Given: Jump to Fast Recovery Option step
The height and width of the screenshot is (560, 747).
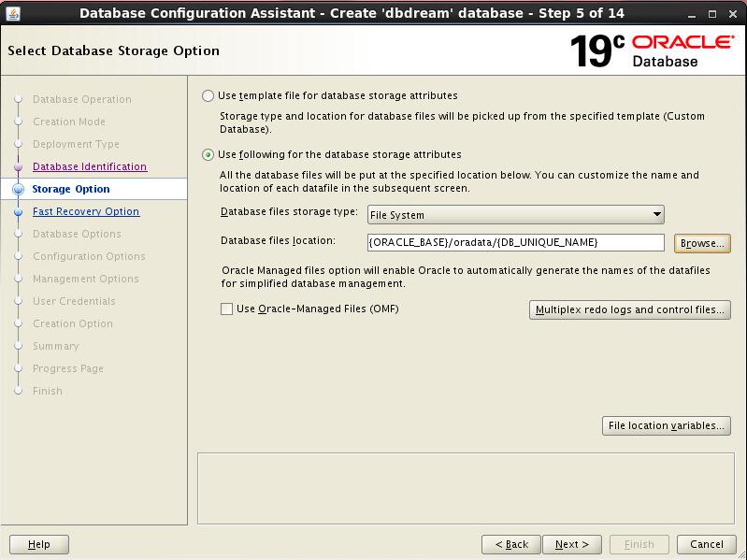Looking at the screenshot, I should coord(86,211).
